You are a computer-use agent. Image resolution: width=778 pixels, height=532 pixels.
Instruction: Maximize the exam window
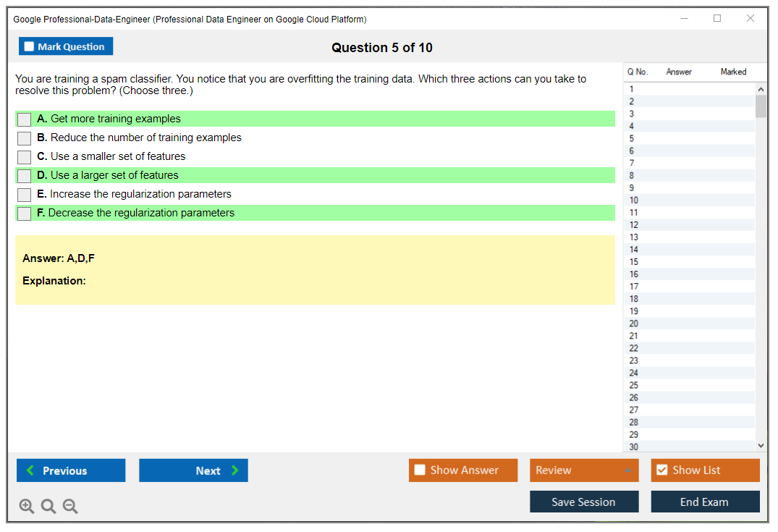pyautogui.click(x=717, y=19)
